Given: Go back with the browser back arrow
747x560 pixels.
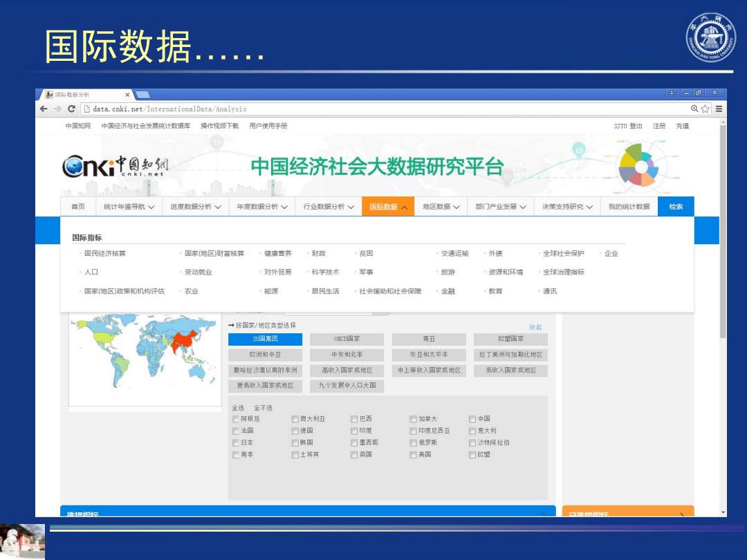Looking at the screenshot, I should click(44, 109).
